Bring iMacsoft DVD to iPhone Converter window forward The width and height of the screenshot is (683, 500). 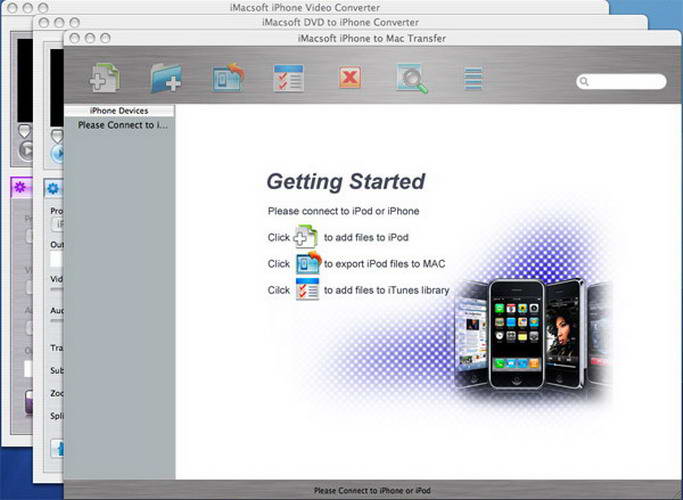tap(340, 22)
